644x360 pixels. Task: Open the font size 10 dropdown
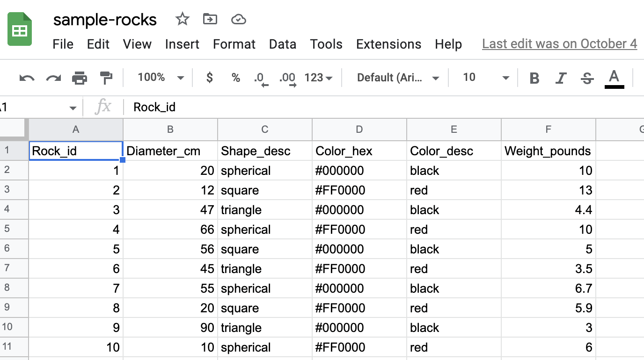(485, 78)
